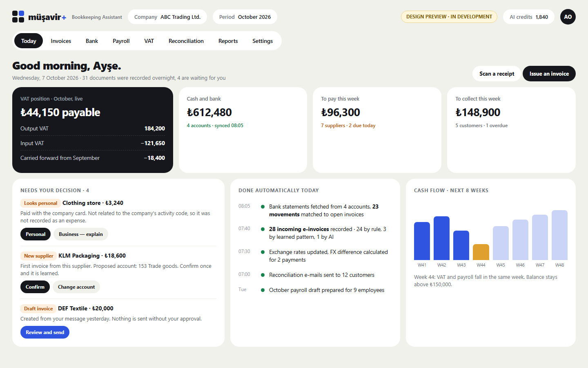The width and height of the screenshot is (588, 368).
Task: Select the W45 forecast bar
Action: pos(501,243)
